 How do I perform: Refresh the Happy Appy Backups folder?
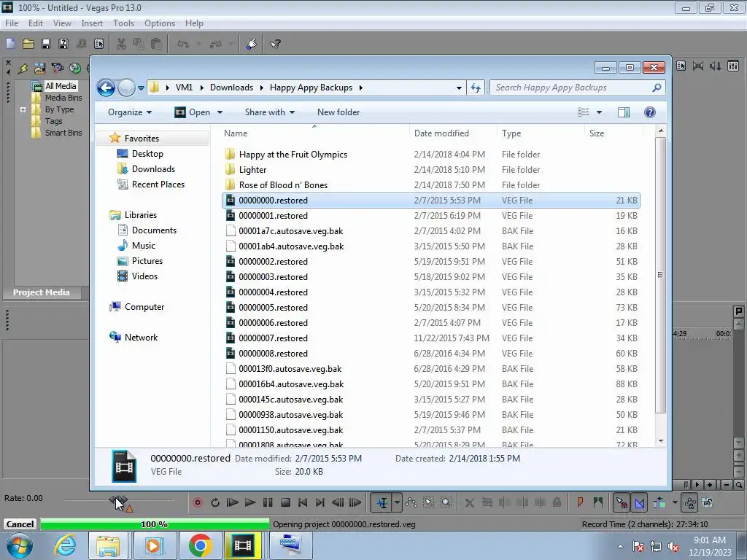tap(476, 87)
